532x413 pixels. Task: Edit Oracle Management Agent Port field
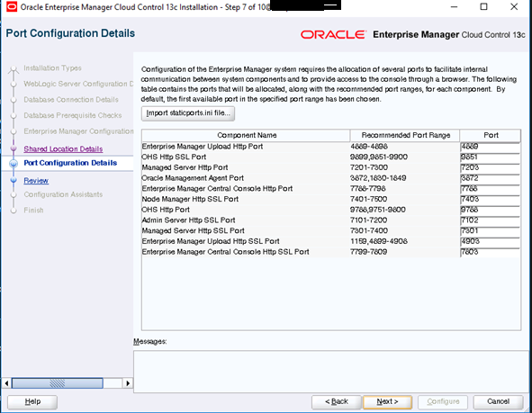(x=490, y=178)
